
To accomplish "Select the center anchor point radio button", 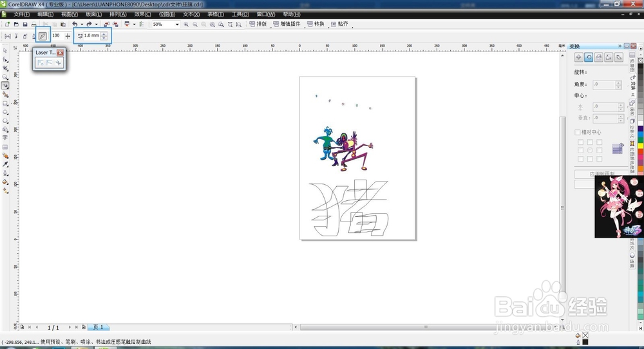I will click(590, 150).
